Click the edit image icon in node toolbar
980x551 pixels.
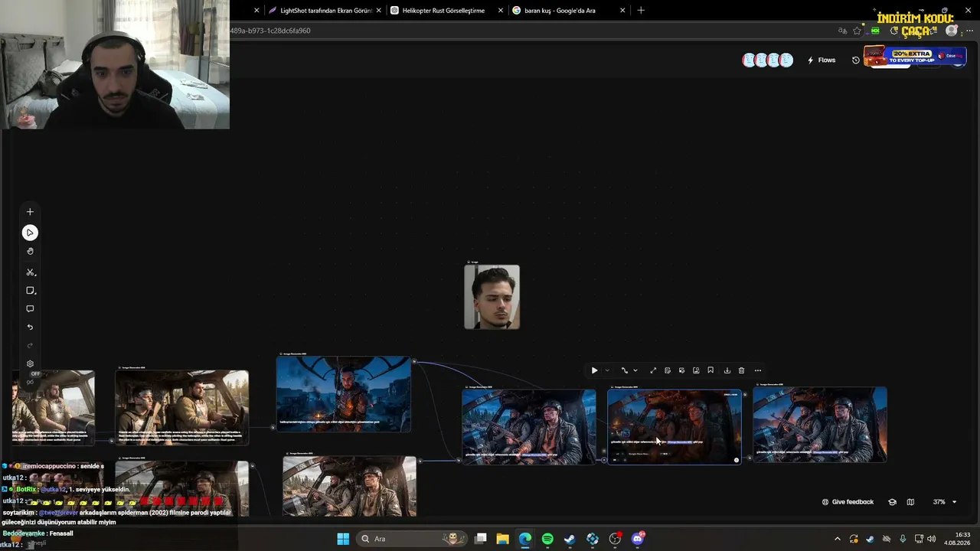pyautogui.click(x=668, y=370)
